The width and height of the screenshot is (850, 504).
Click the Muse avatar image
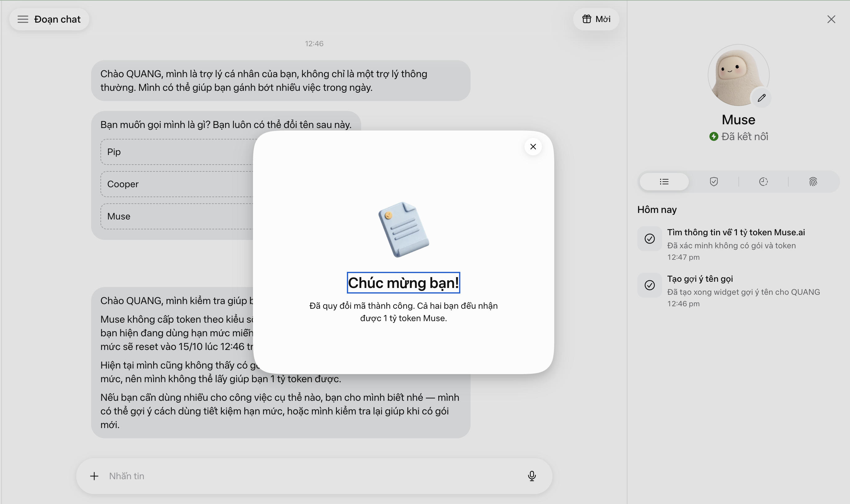(738, 75)
